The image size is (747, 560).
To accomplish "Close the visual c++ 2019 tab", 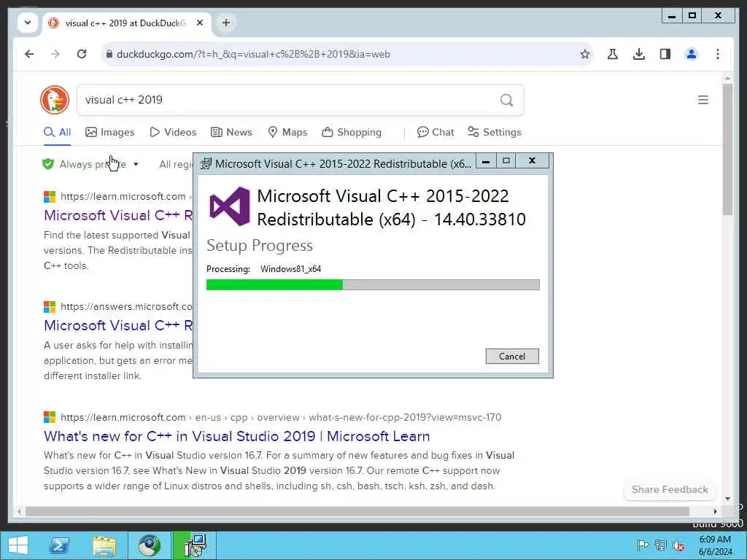I will [x=200, y=23].
